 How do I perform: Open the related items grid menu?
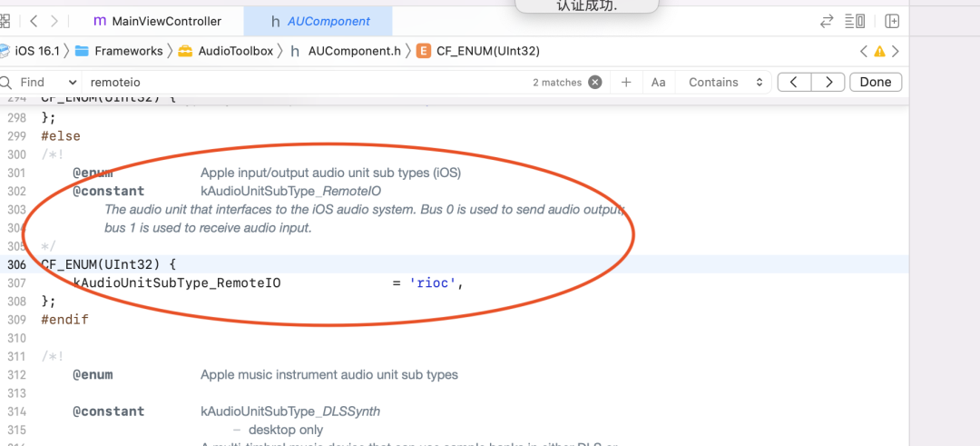5,21
